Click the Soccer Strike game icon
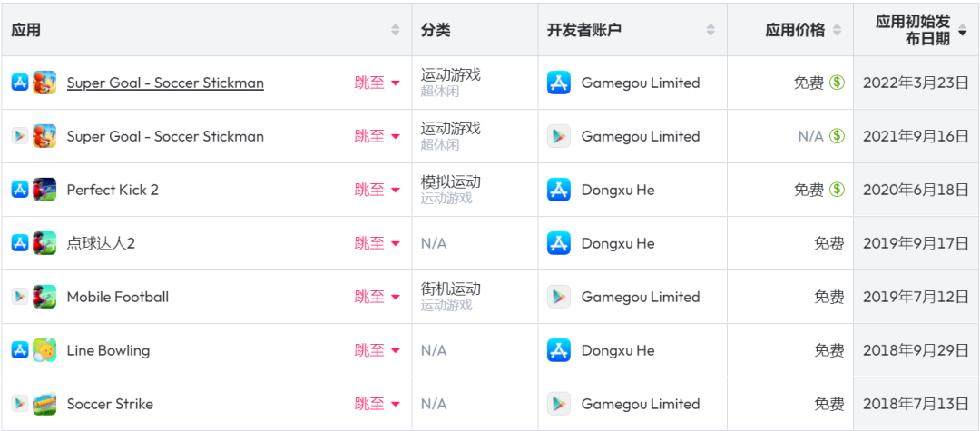 pyautogui.click(x=44, y=404)
